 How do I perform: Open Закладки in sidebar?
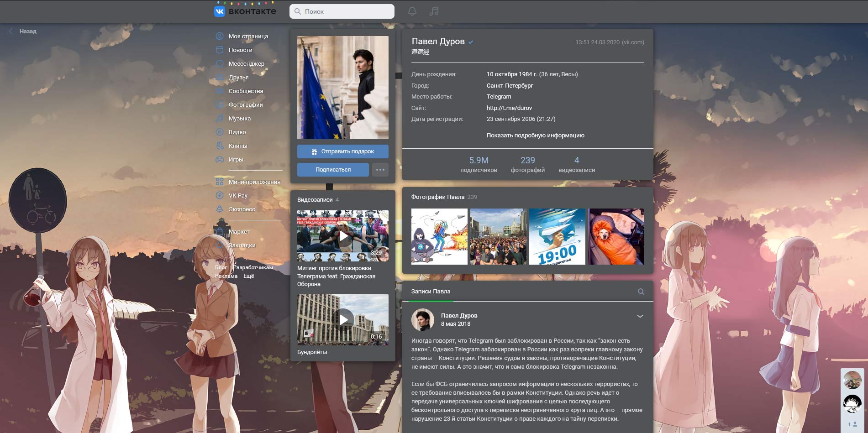point(242,245)
